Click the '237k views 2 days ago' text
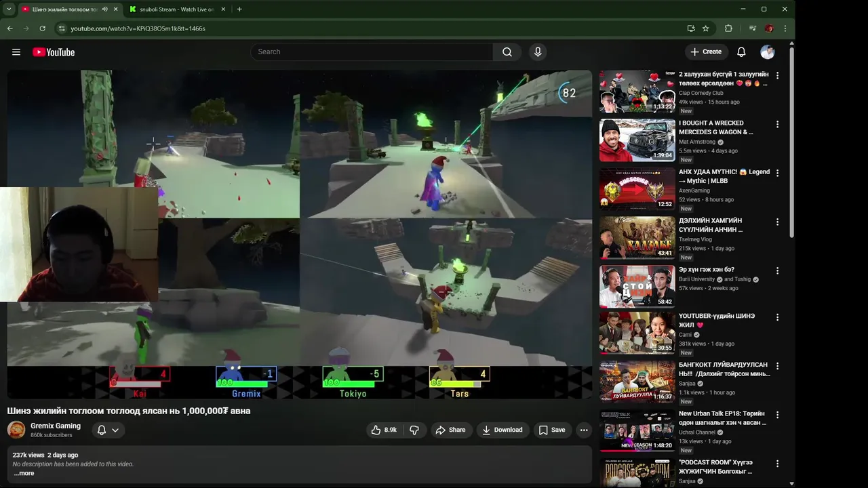 click(x=45, y=455)
